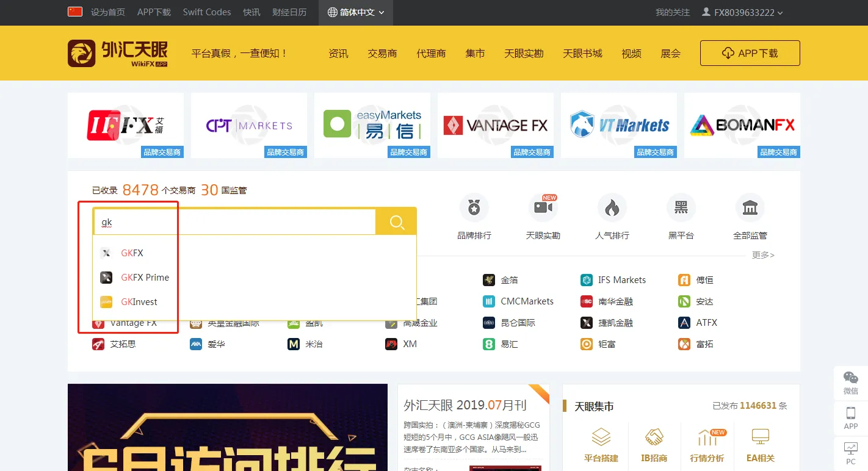The width and height of the screenshot is (868, 471).
Task: Open 我的关注 link
Action: coord(673,12)
